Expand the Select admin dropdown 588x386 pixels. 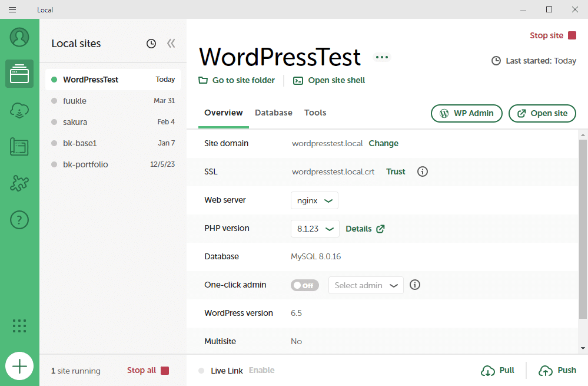[366, 285]
